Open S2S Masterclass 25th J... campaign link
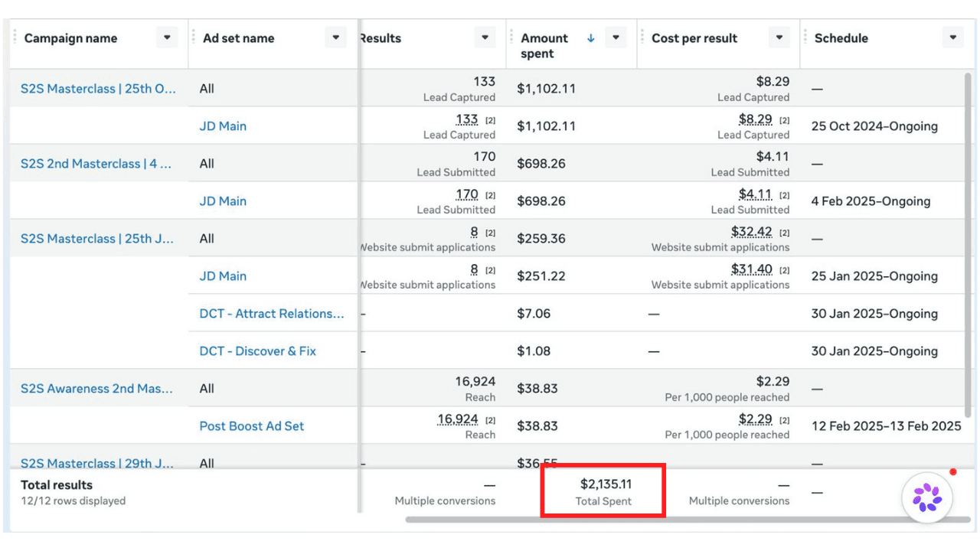Screen dimensions: 980x551 pos(97,239)
